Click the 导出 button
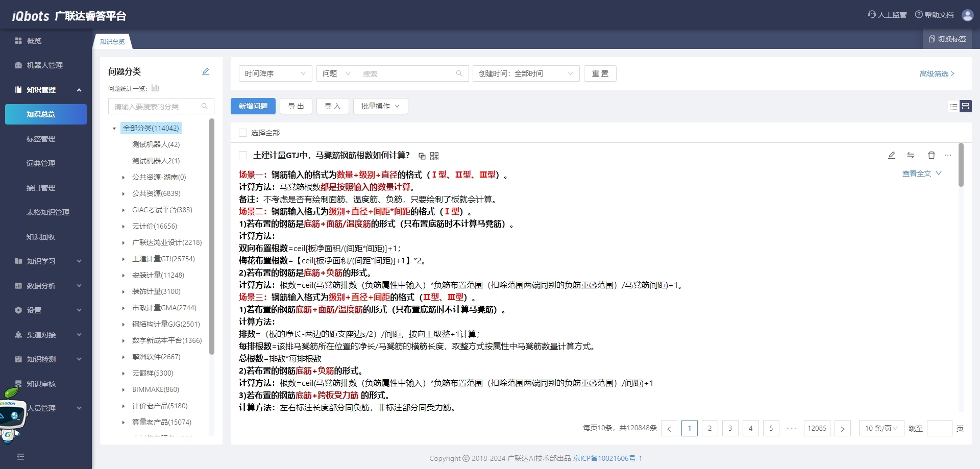Viewport: 980px width, 469px height. 296,106
